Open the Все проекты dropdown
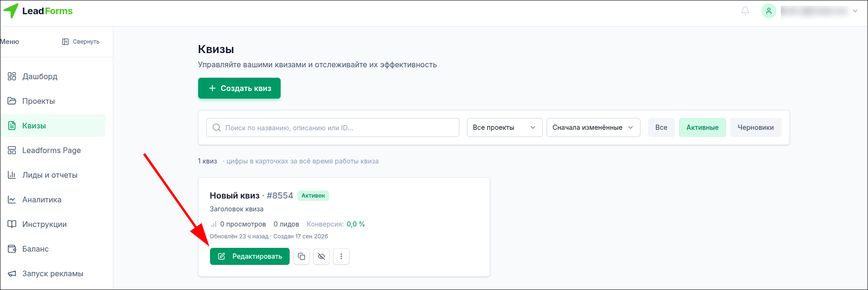The height and width of the screenshot is (290, 868). coord(504,127)
